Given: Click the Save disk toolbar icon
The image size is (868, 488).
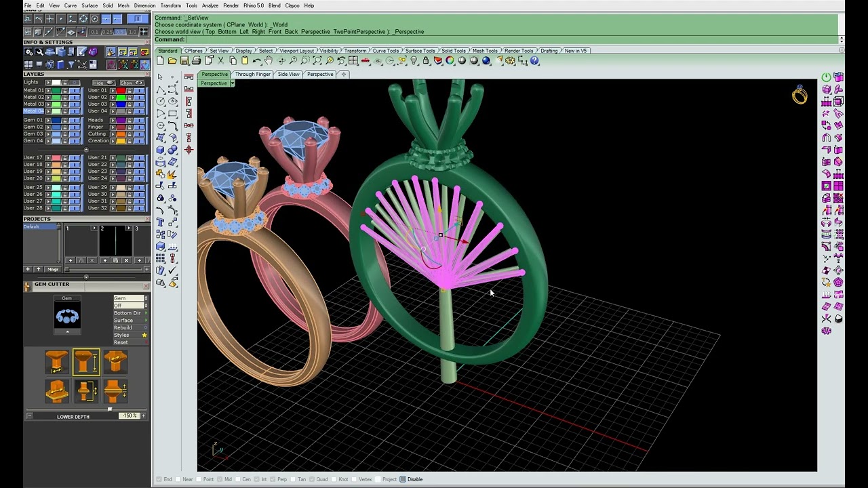Looking at the screenshot, I should pos(184,61).
